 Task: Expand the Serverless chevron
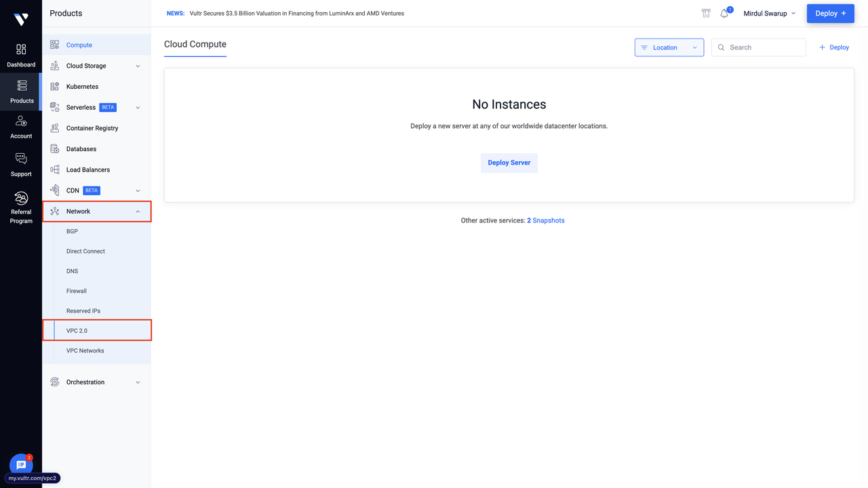click(138, 107)
